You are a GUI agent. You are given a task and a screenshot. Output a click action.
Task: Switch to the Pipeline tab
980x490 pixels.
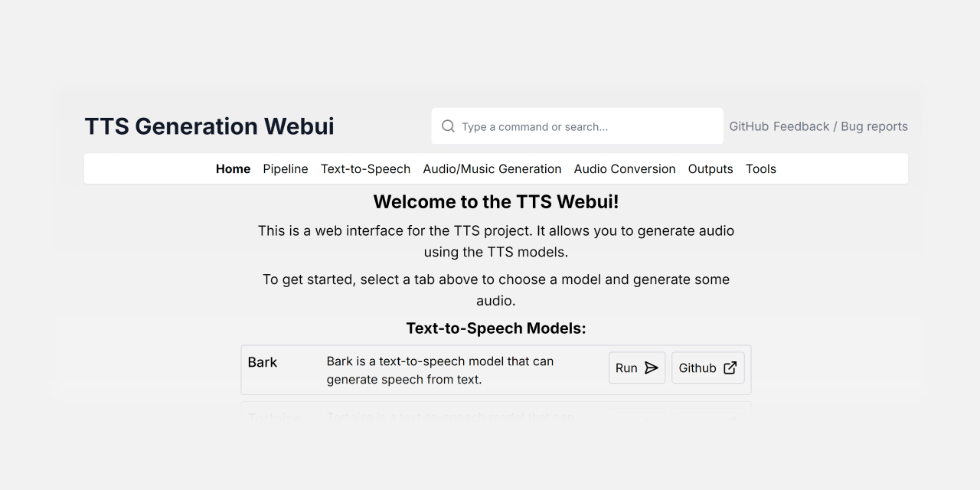(x=286, y=169)
